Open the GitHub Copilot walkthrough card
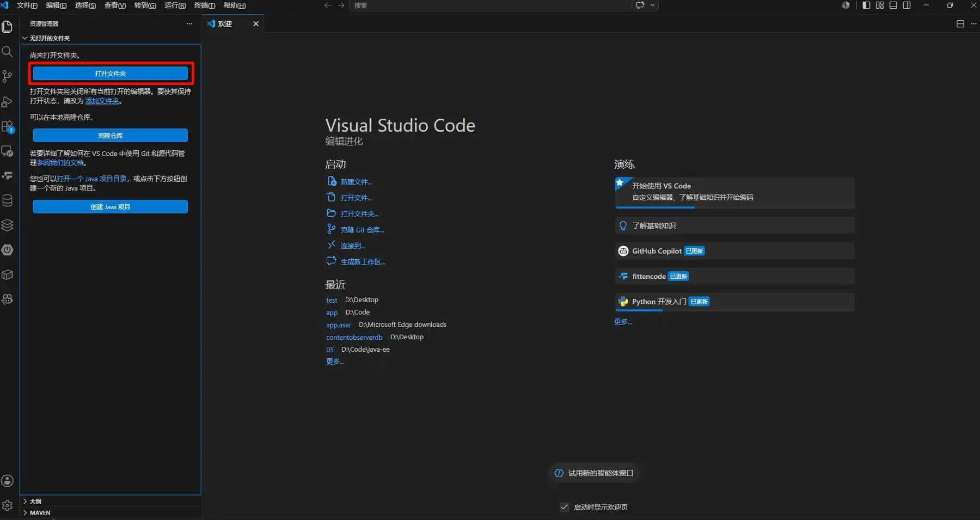The image size is (980, 520). click(734, 251)
